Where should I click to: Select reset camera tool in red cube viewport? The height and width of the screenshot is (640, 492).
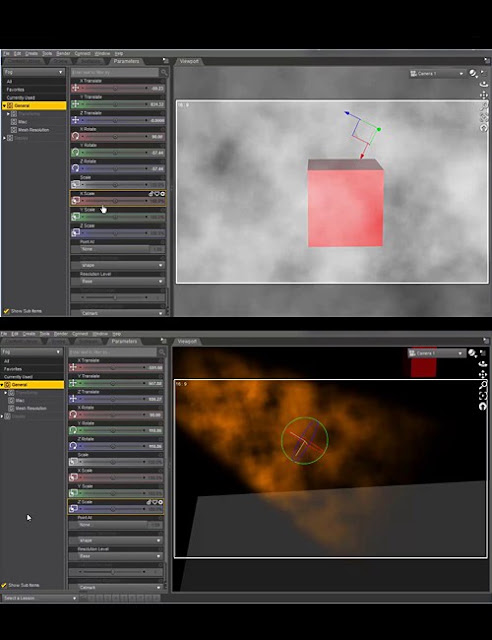pos(484,128)
